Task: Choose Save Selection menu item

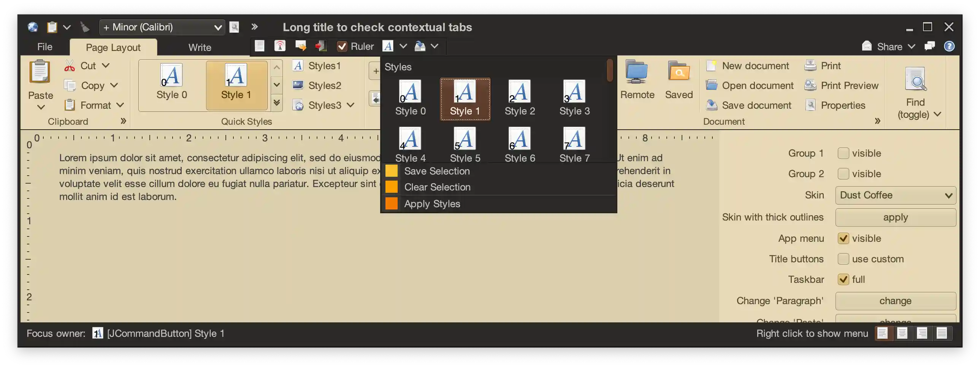Action: pos(498,171)
